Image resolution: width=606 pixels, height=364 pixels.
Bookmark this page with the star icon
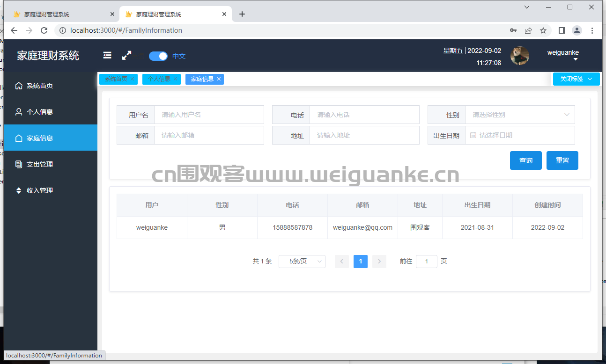click(x=543, y=30)
